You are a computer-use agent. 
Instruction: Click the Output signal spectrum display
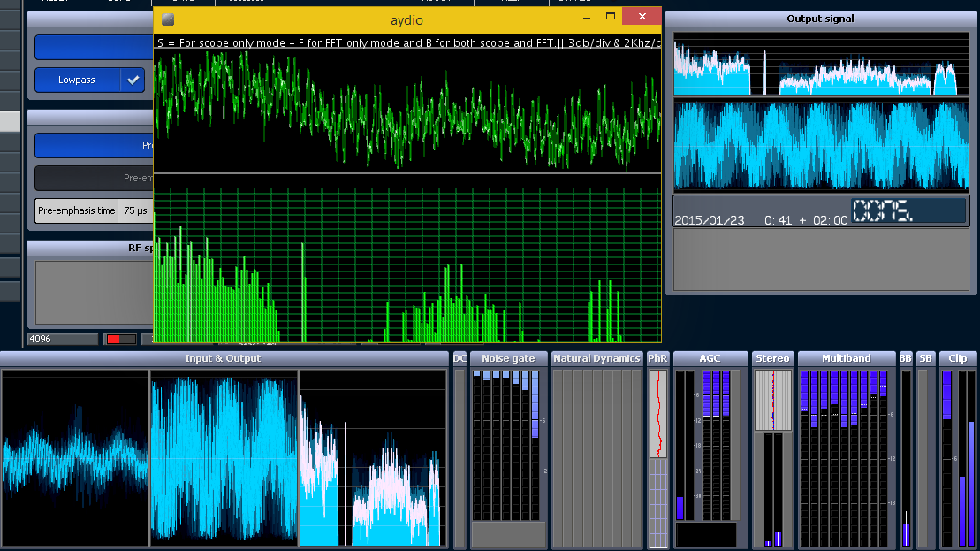click(x=821, y=65)
